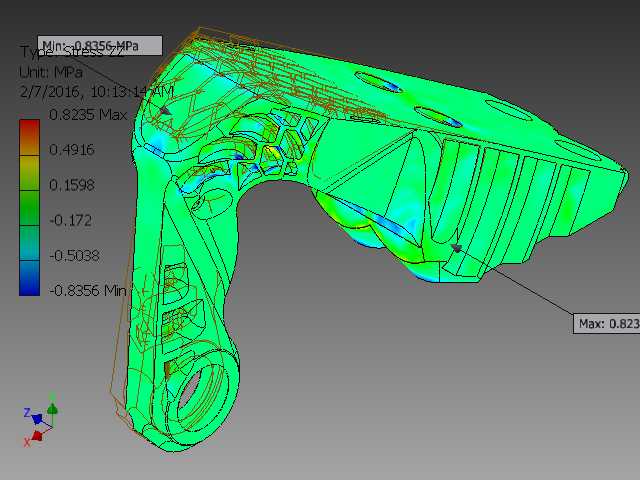Click the 0.8235 Max legend value

pyautogui.click(x=88, y=115)
